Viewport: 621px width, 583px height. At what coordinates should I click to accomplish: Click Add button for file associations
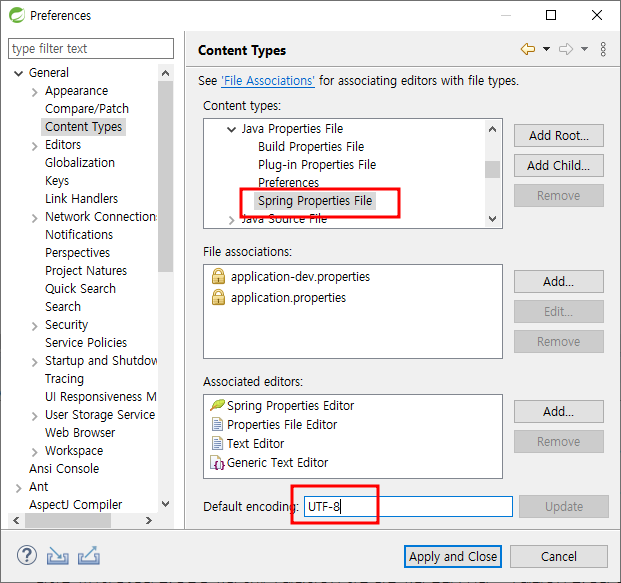[x=559, y=282]
